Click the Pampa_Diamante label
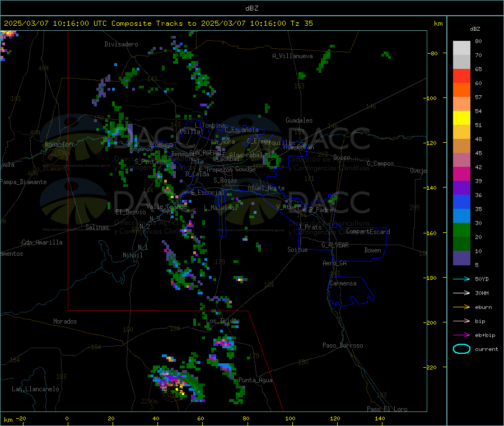Screen dimensions: 504x426 pyautogui.click(x=23, y=182)
